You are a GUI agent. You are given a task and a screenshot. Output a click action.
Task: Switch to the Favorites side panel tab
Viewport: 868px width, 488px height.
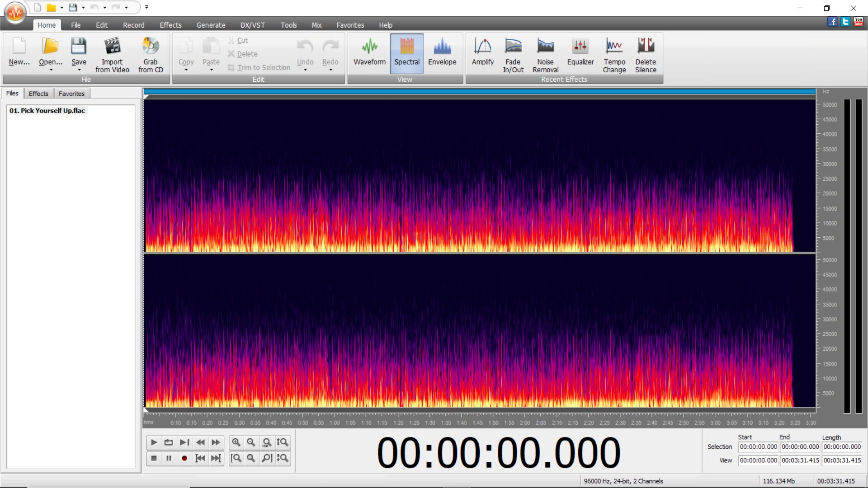coord(71,94)
